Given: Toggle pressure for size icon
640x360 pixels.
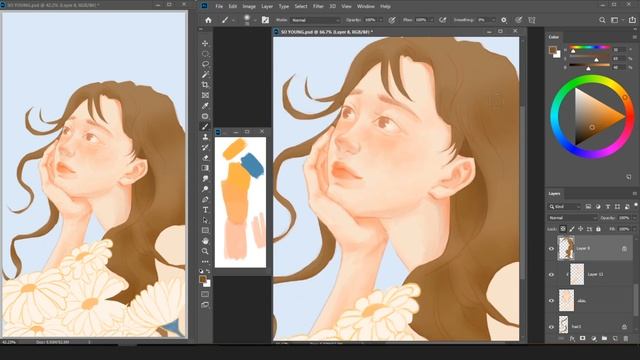Looking at the screenshot, I should point(518,20).
